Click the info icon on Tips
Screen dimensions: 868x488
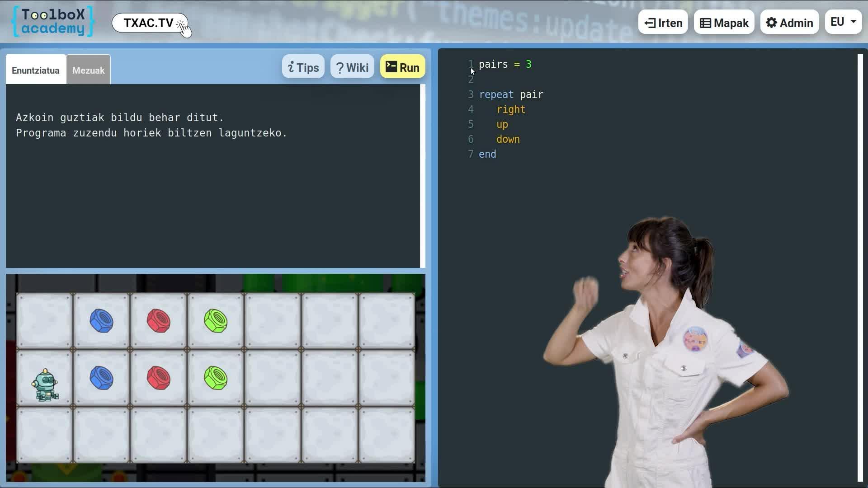tap(291, 67)
